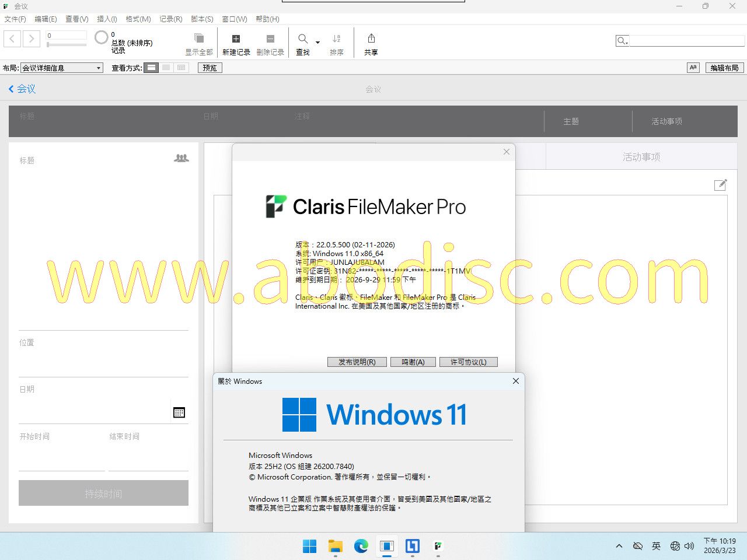
Task: Open the layout (布局) dropdown
Action: (62, 68)
